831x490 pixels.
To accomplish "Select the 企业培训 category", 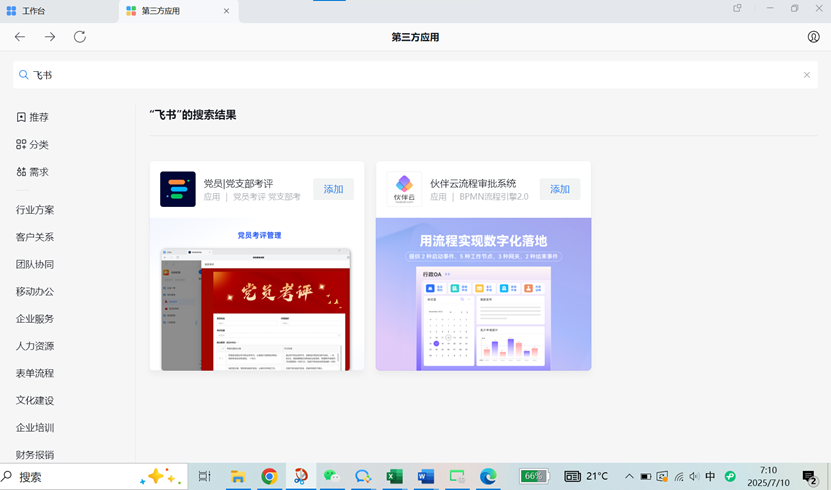I will point(35,427).
